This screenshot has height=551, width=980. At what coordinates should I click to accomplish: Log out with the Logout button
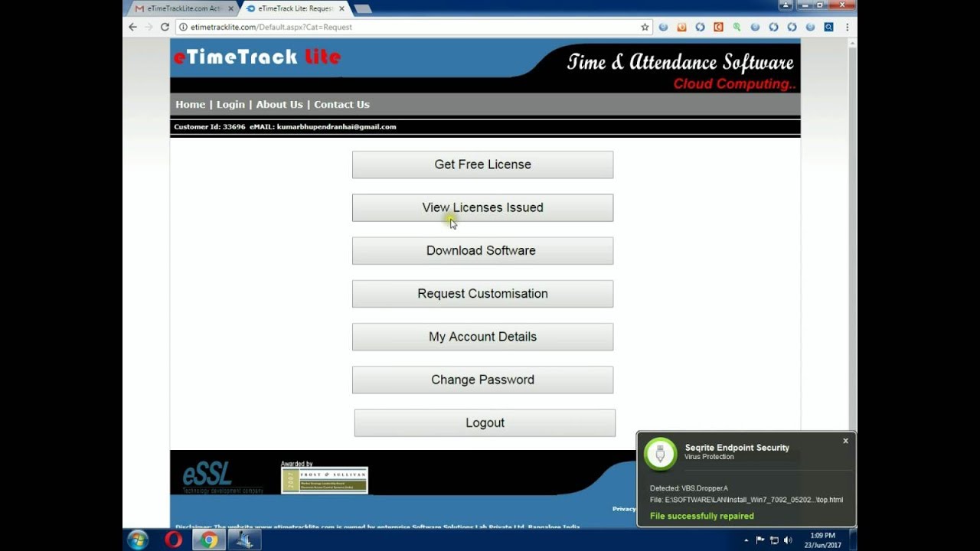click(485, 422)
